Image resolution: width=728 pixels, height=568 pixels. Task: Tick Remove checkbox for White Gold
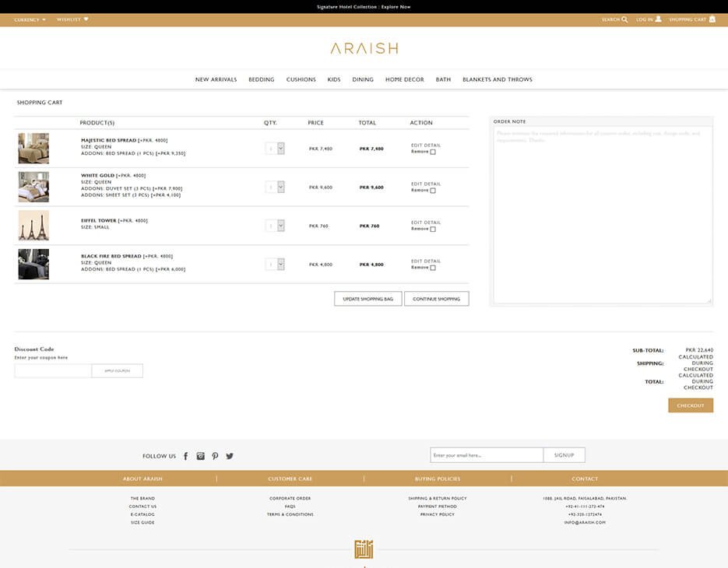pyautogui.click(x=433, y=191)
